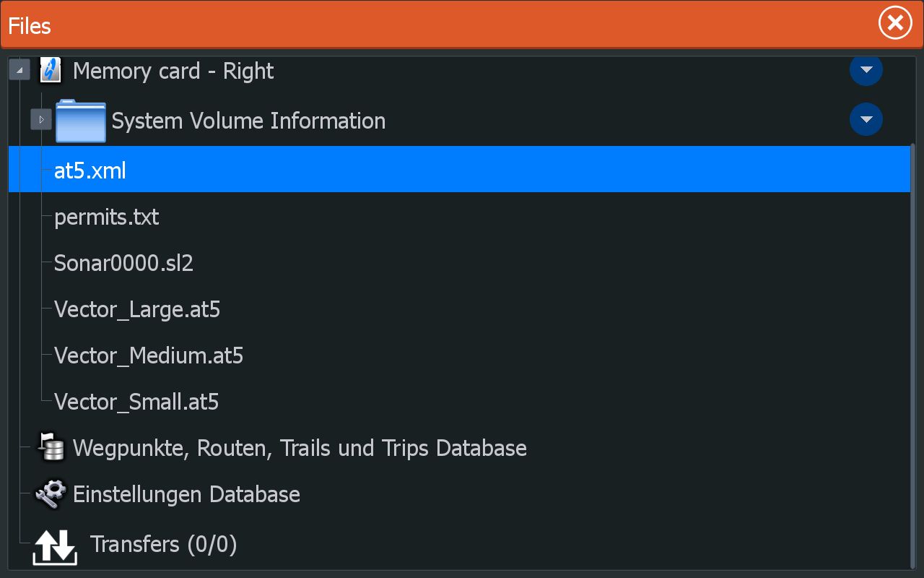Open Wegpunkte, Routen, Trails und Trips Database
924x578 pixels.
(x=300, y=448)
